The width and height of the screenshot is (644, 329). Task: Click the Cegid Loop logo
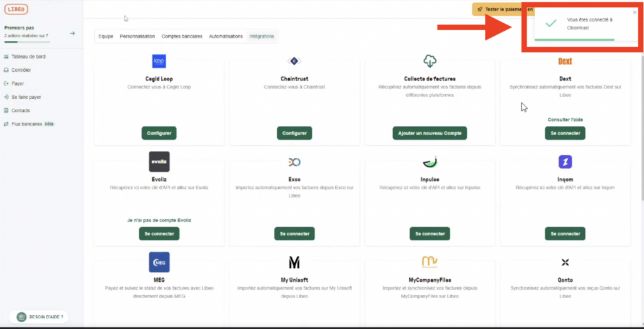tap(159, 61)
